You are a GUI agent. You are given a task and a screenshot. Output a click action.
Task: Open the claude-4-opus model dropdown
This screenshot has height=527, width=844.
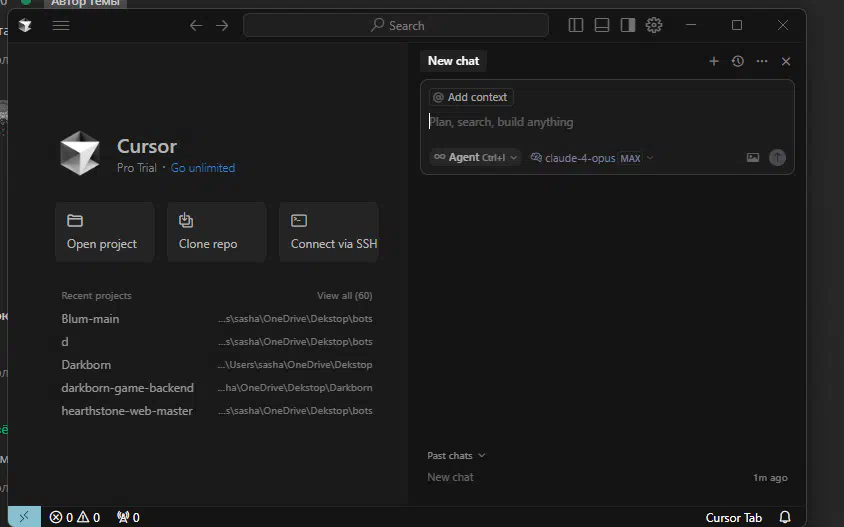(592, 158)
